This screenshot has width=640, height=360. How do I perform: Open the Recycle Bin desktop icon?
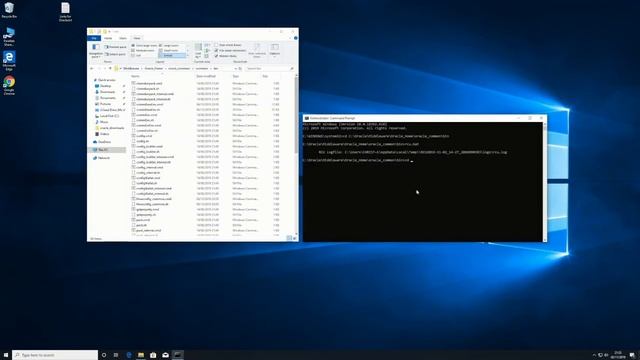click(9, 10)
